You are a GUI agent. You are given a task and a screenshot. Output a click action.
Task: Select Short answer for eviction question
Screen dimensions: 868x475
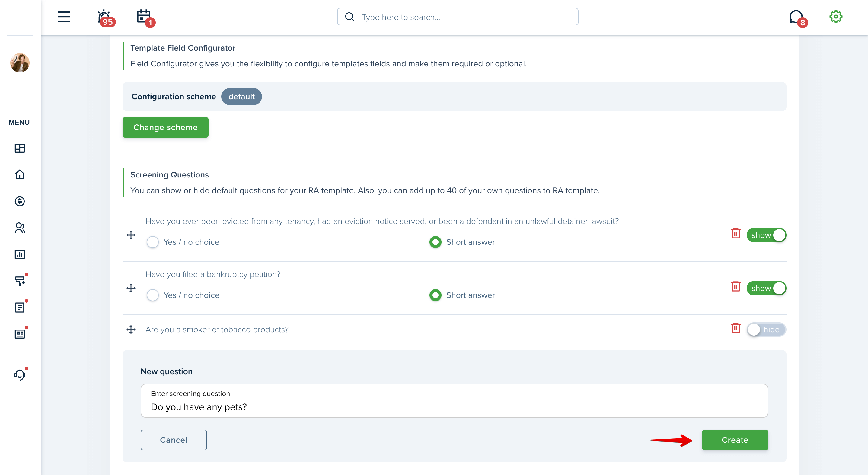tap(435, 242)
